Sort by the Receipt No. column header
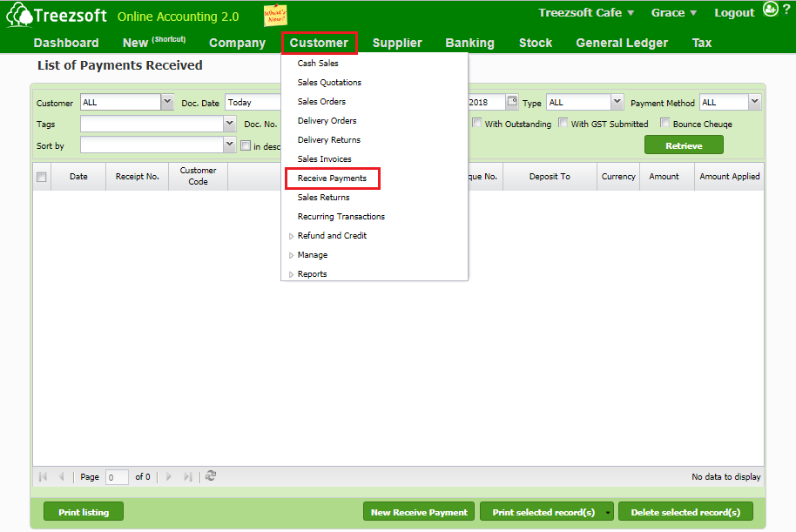Viewport: 796px width, 532px height. (137, 176)
